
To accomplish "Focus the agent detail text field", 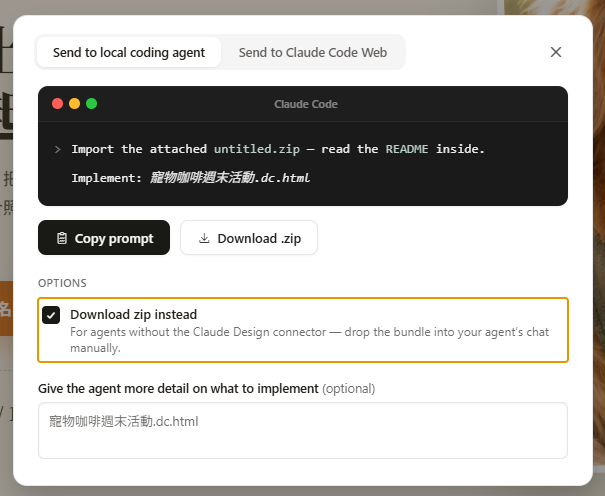I will tap(303, 430).
